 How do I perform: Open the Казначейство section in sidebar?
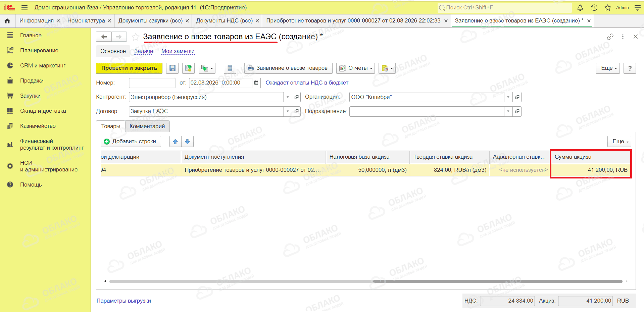pyautogui.click(x=38, y=126)
